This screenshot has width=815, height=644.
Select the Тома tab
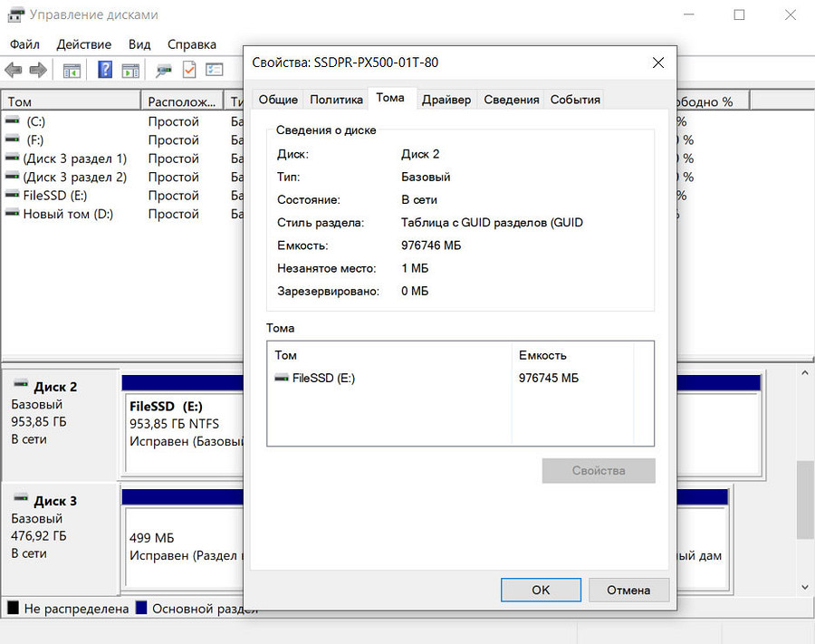coord(390,98)
